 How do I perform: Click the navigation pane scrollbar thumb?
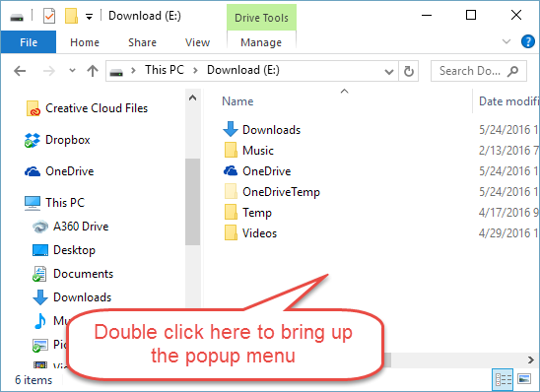[x=193, y=202]
